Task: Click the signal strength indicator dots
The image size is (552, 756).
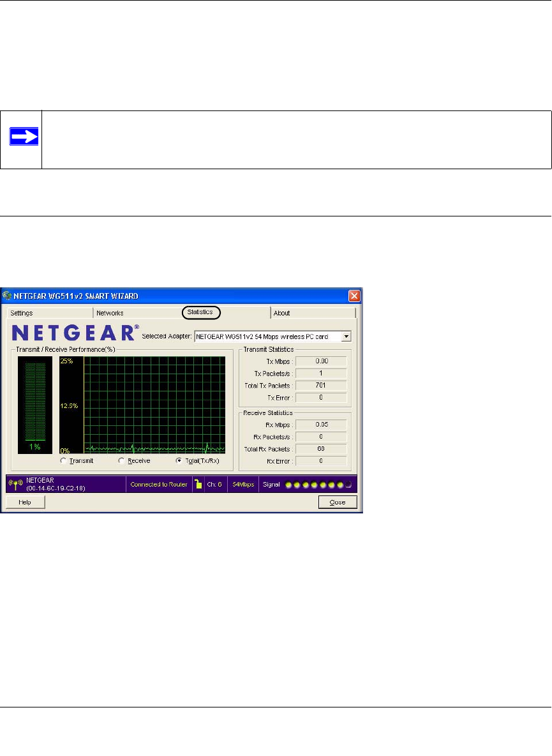Action: point(318,485)
